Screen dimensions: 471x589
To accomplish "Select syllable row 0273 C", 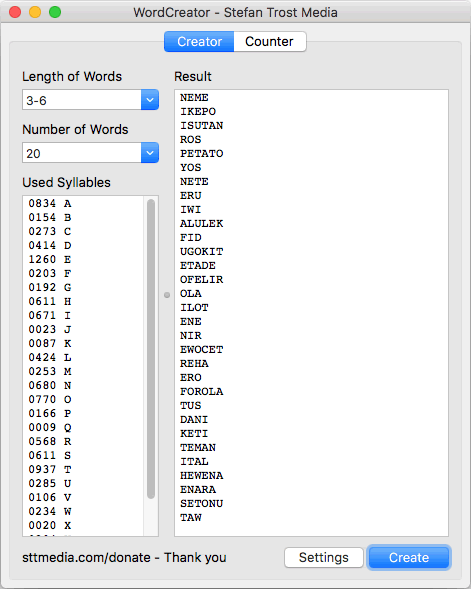I will [50, 231].
